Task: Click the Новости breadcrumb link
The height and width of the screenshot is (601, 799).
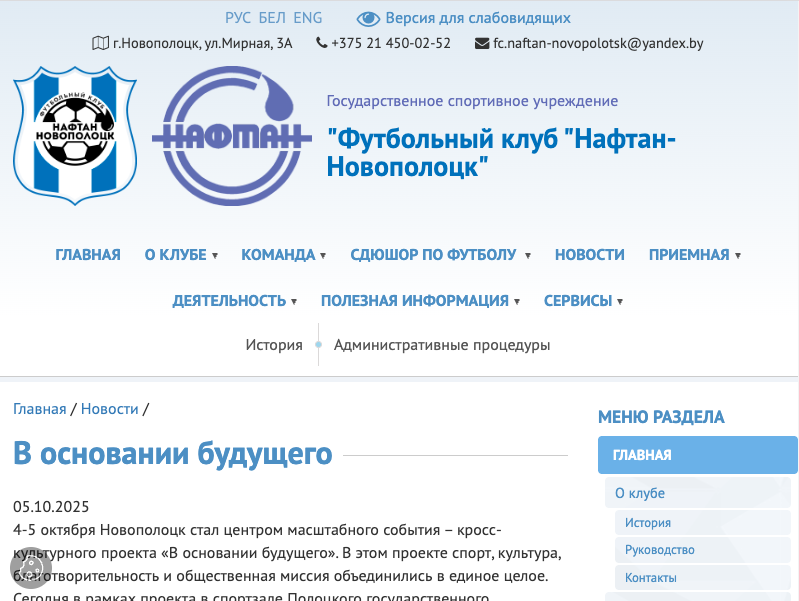Action: click(x=110, y=409)
